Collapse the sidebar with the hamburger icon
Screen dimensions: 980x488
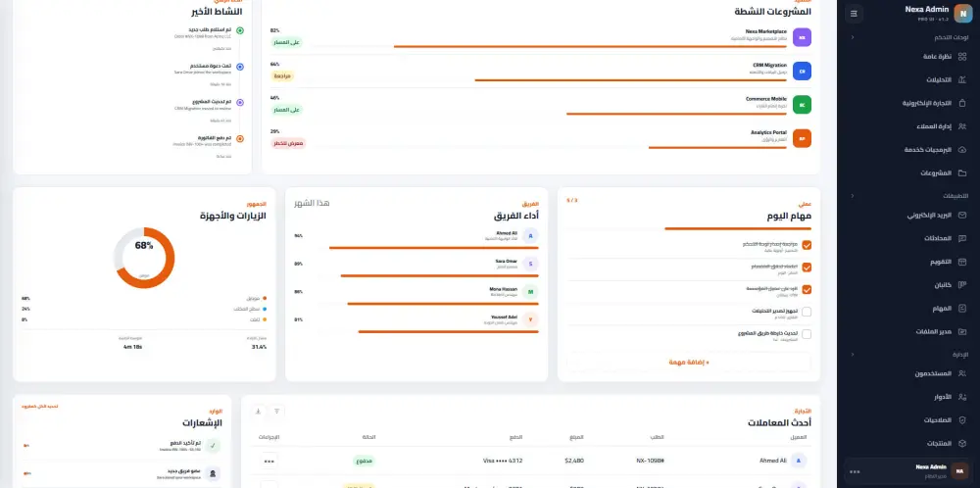tap(854, 13)
